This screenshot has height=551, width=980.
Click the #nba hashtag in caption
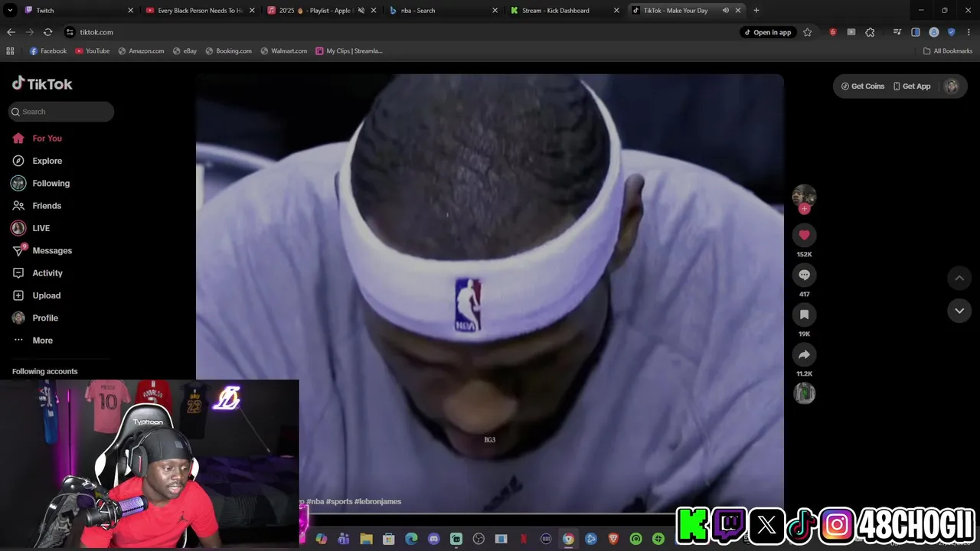coord(315,501)
